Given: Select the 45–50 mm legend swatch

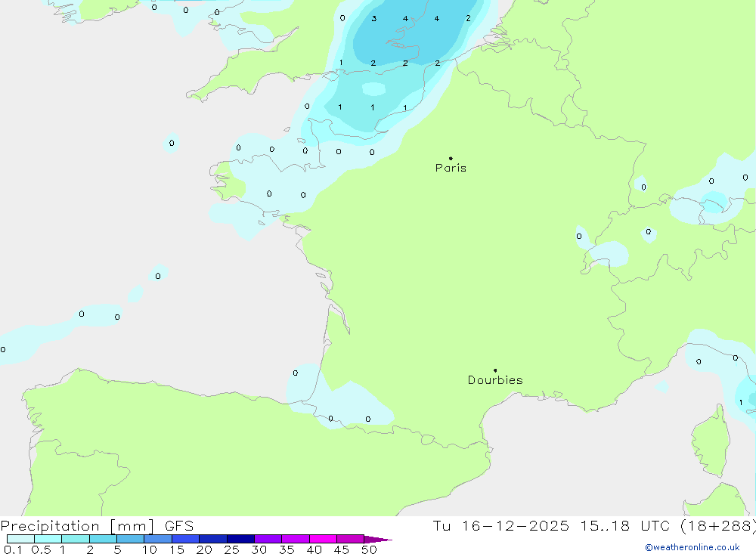Looking at the screenshot, I should [x=351, y=539].
